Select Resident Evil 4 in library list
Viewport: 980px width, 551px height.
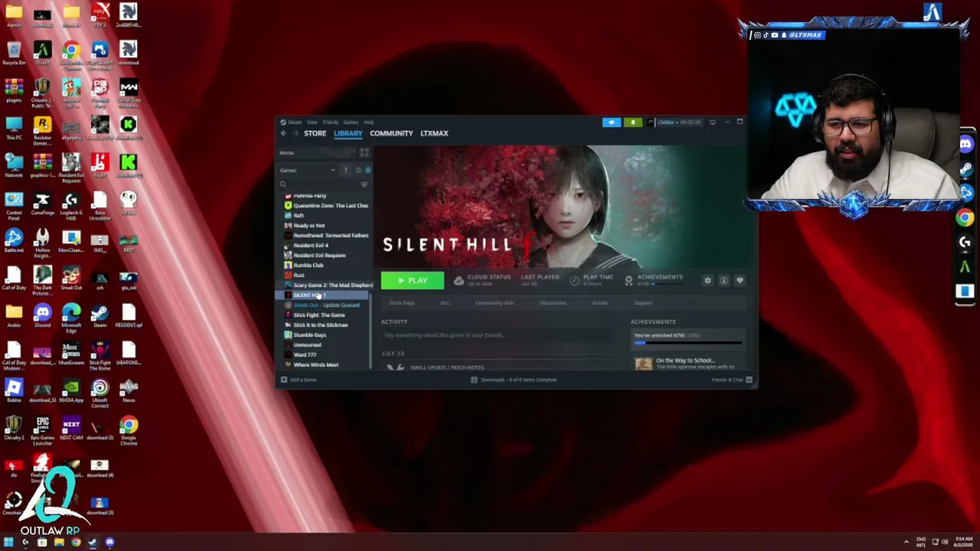(311, 246)
